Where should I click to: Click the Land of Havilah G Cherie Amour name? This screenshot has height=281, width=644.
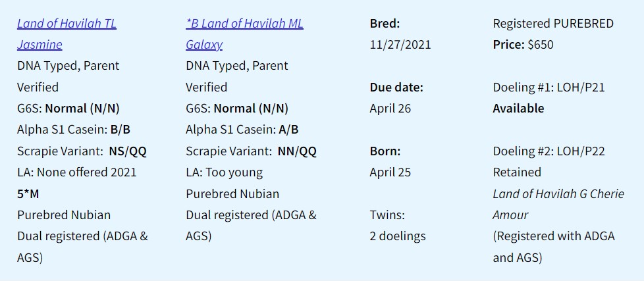coord(558,204)
